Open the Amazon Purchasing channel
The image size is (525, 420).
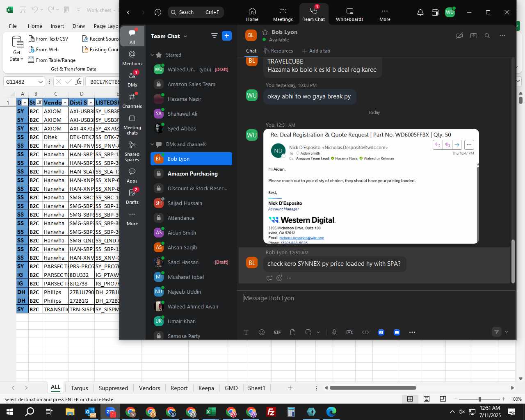tap(191, 173)
